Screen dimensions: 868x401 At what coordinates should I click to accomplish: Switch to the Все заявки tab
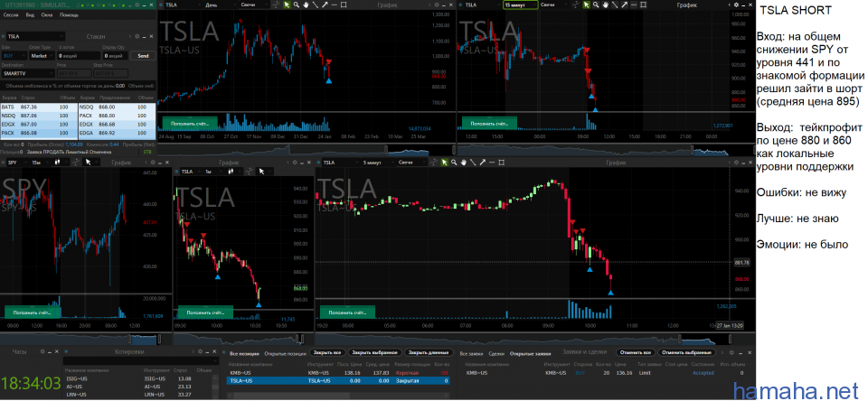pyautogui.click(x=473, y=352)
